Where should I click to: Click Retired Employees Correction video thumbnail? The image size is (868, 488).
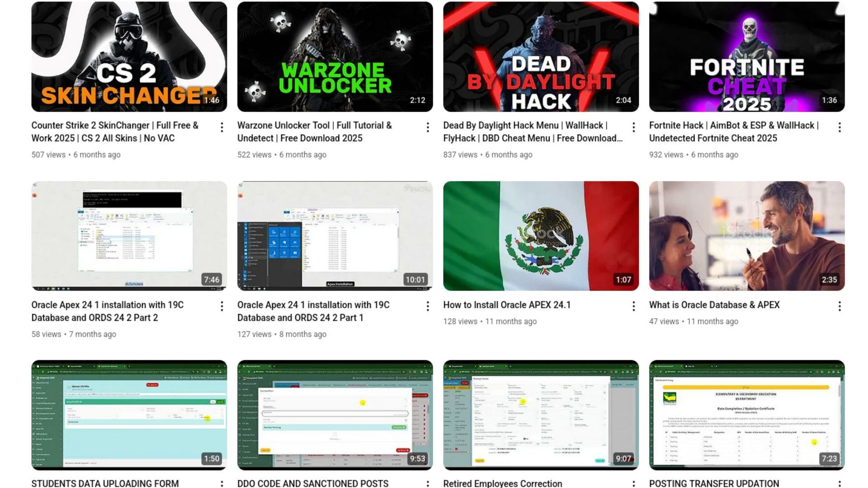pos(541,414)
